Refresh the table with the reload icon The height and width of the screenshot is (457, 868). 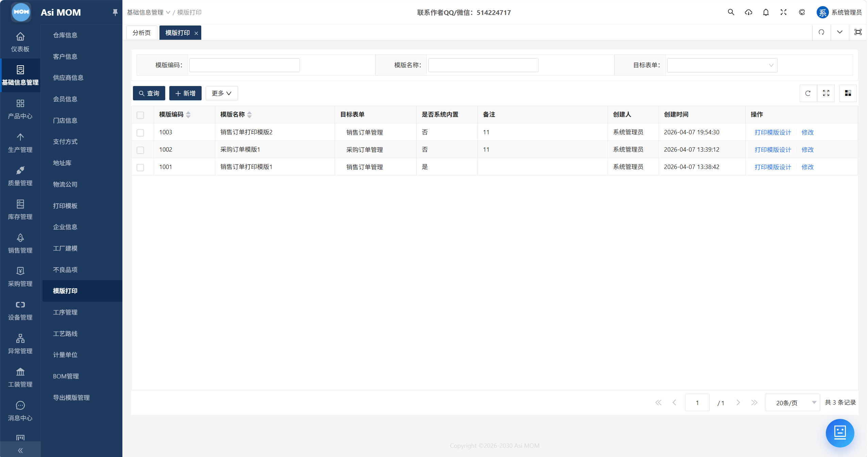(x=808, y=93)
